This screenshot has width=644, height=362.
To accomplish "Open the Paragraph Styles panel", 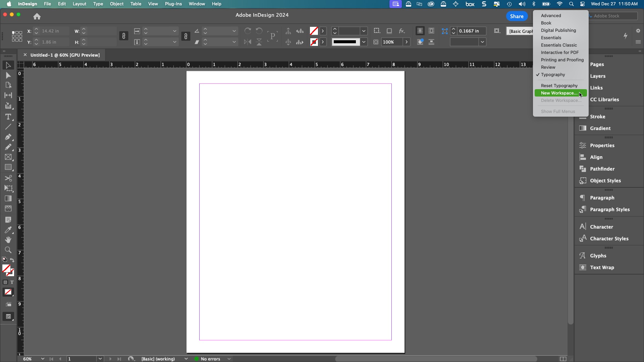I will [x=609, y=209].
